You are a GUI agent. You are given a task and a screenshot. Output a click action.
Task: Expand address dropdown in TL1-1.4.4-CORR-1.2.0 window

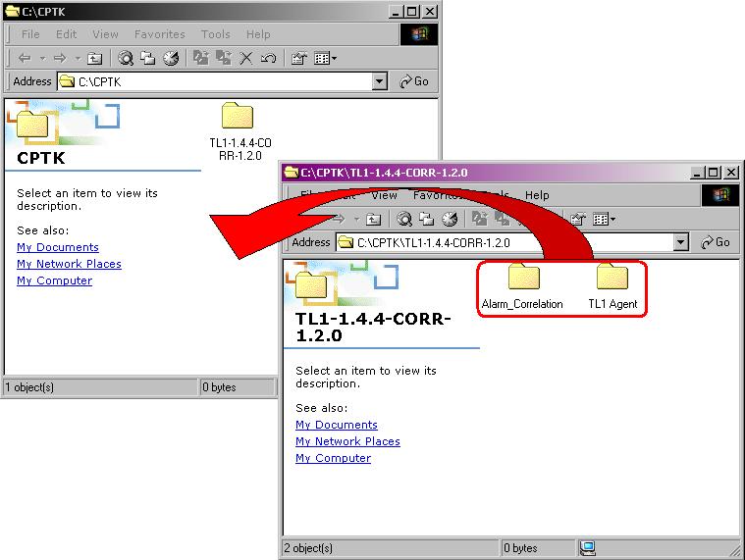(x=680, y=242)
